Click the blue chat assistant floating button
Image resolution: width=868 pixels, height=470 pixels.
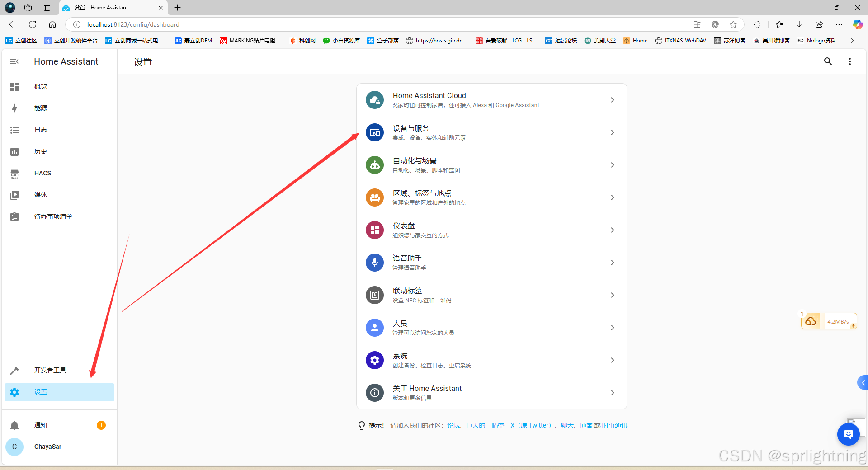coord(849,434)
